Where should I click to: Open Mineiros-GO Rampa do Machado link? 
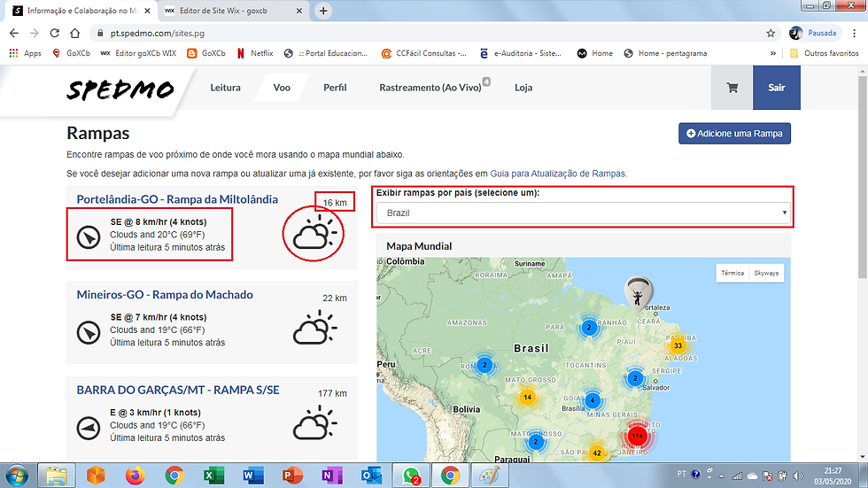165,294
